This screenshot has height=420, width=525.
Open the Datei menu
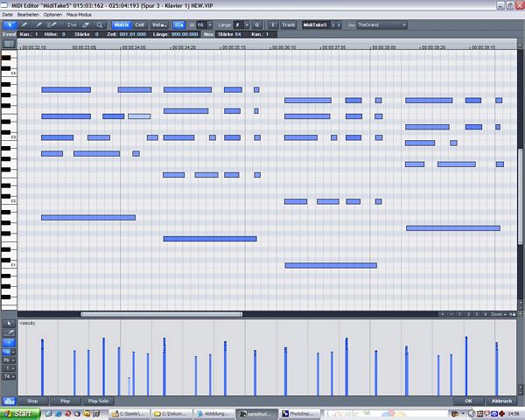pyautogui.click(x=7, y=15)
